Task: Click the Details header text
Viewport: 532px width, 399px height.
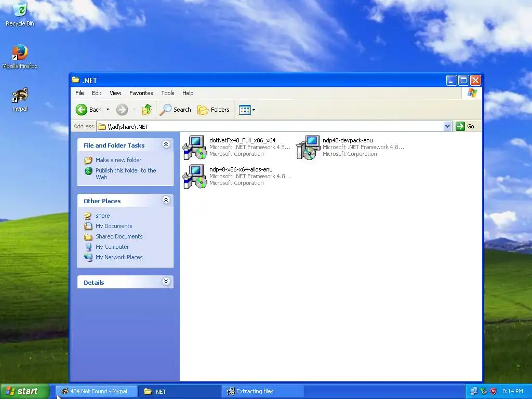Action: click(94, 282)
